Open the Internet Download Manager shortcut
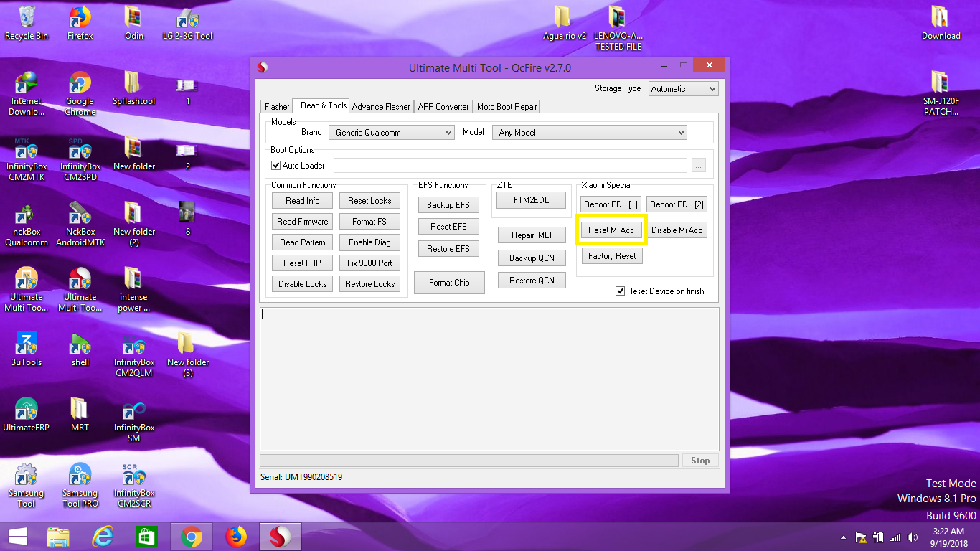This screenshot has height=551, width=980. click(x=27, y=93)
